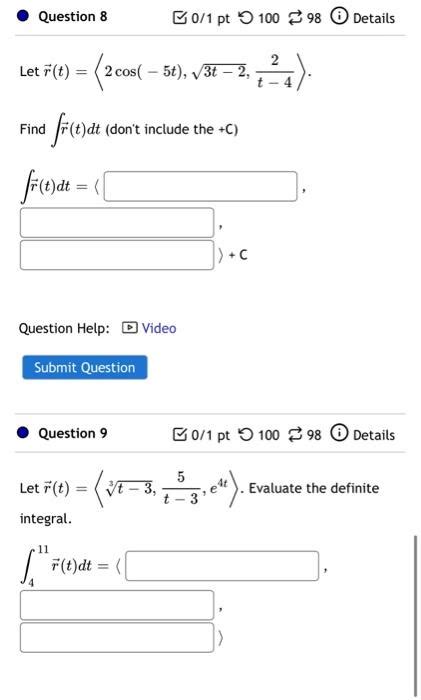
Task: Select third component field before +C
Action: (x=117, y=255)
